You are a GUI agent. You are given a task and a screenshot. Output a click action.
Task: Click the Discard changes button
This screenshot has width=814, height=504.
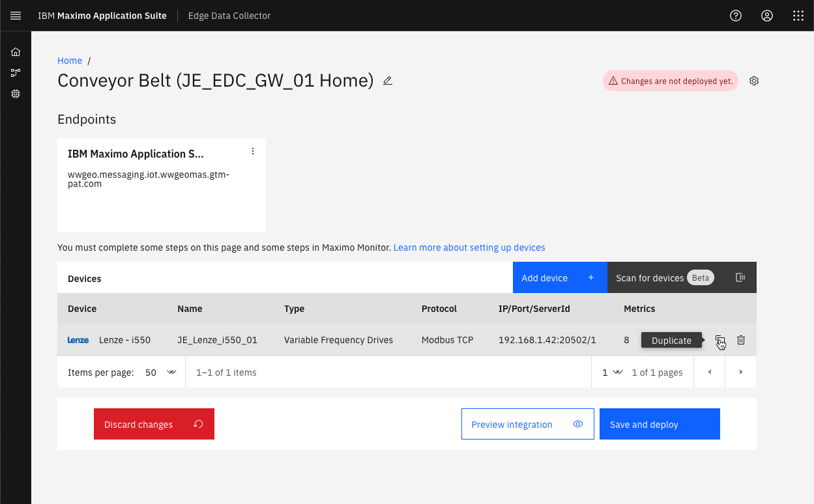click(x=154, y=424)
